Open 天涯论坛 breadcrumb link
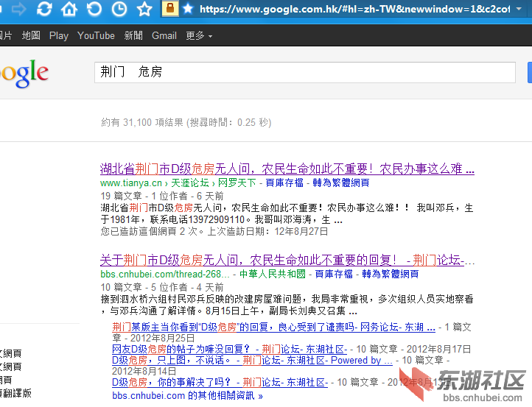The width and height of the screenshot is (532, 407). click(x=190, y=183)
